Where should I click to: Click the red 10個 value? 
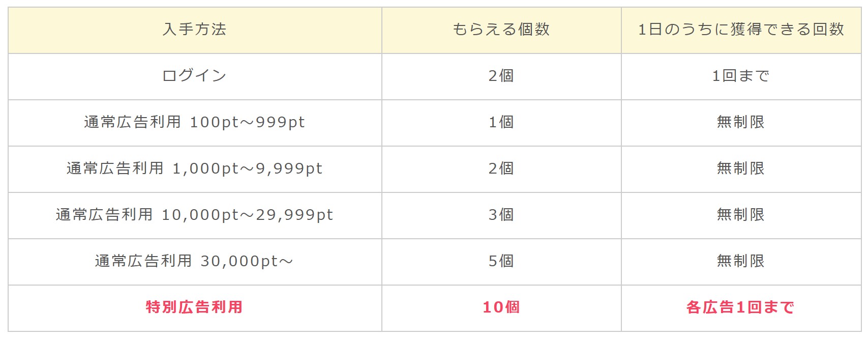(501, 307)
